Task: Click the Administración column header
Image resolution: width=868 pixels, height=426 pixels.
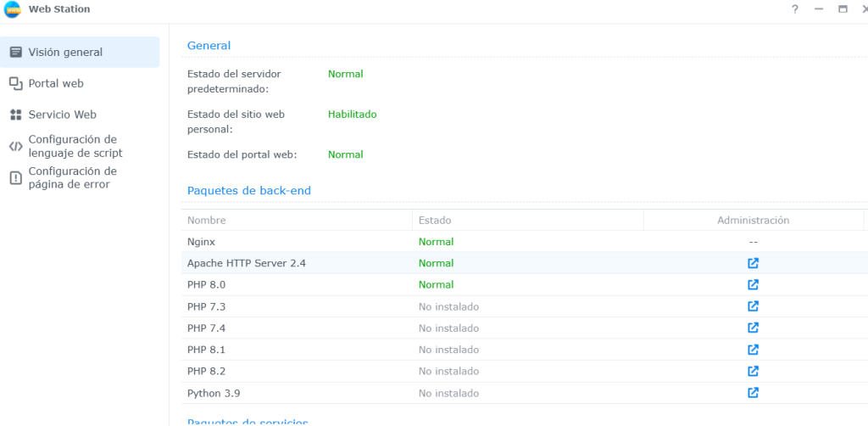Action: pyautogui.click(x=753, y=220)
